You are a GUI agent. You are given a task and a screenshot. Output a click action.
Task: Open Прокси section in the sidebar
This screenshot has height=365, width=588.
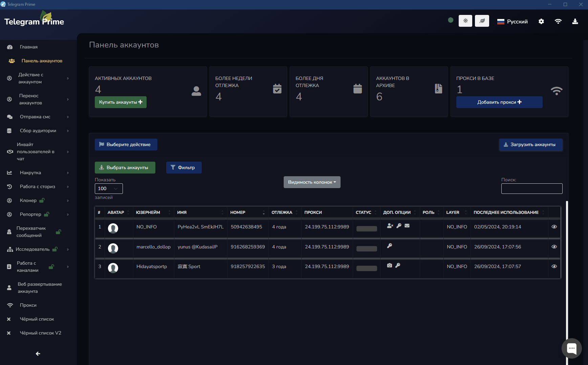pyautogui.click(x=28, y=305)
